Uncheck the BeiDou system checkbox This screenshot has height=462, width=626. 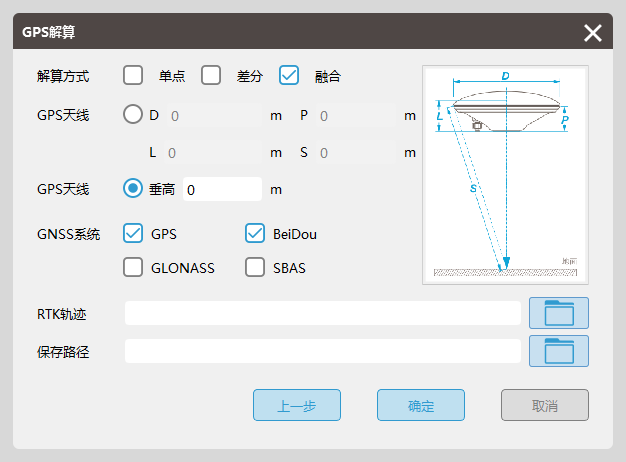[x=255, y=234]
